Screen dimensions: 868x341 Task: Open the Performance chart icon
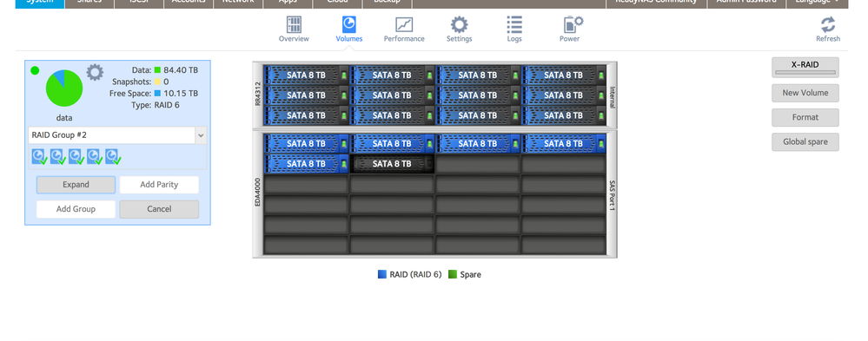[x=404, y=24]
